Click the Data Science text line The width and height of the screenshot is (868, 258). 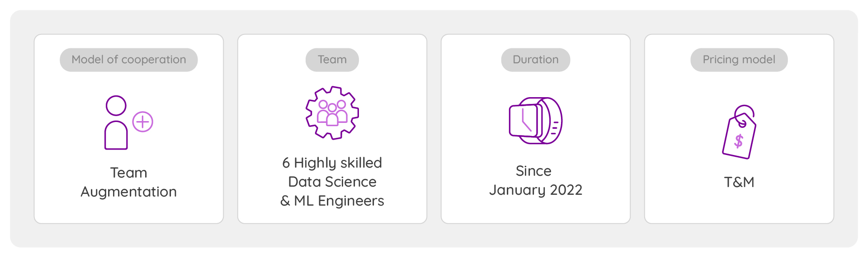tap(332, 182)
